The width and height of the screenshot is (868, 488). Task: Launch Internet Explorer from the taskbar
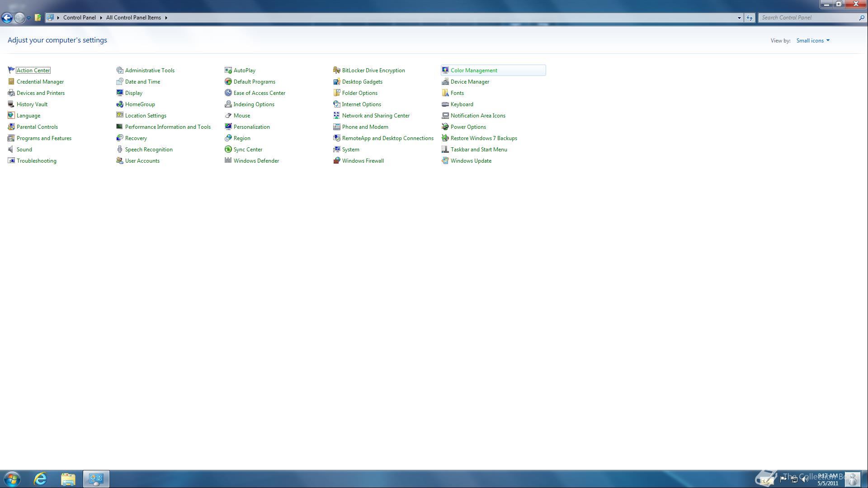click(41, 479)
